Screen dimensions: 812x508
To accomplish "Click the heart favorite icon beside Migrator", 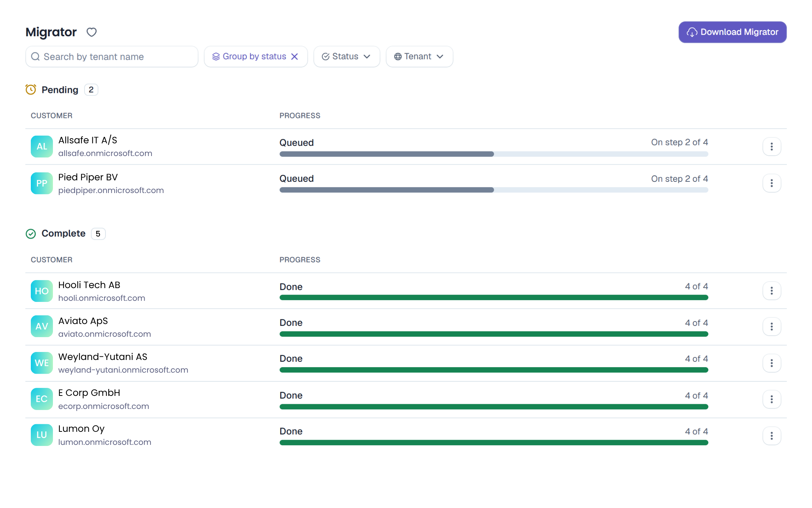I will (x=91, y=32).
